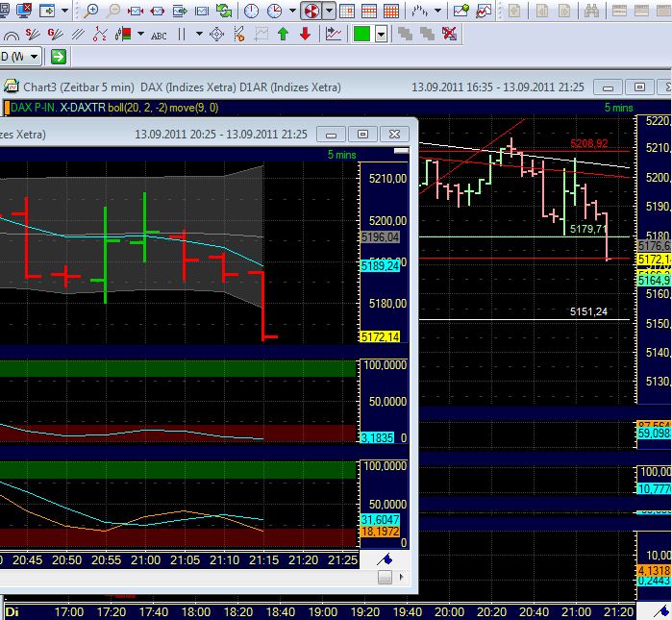Select the vertical lines tool

click(x=182, y=34)
